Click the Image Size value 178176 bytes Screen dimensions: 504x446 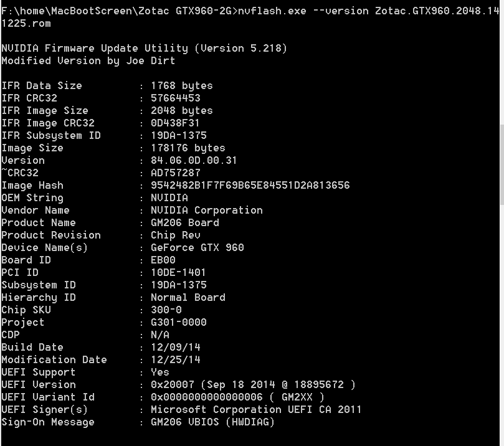pos(188,148)
